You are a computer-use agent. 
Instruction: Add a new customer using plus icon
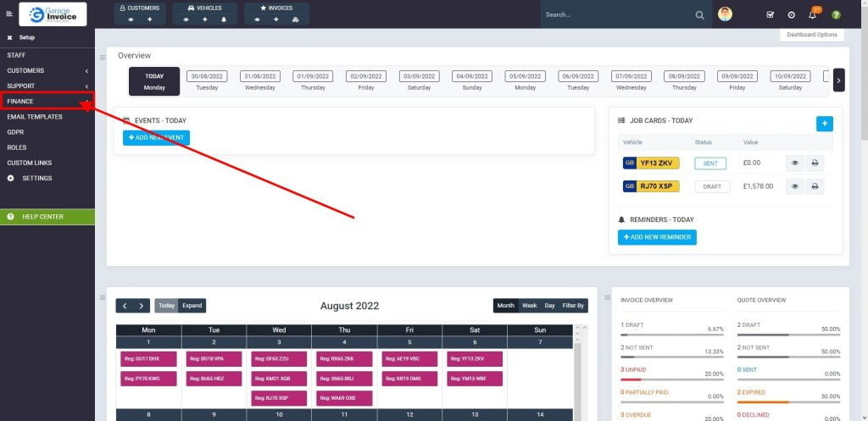(149, 19)
